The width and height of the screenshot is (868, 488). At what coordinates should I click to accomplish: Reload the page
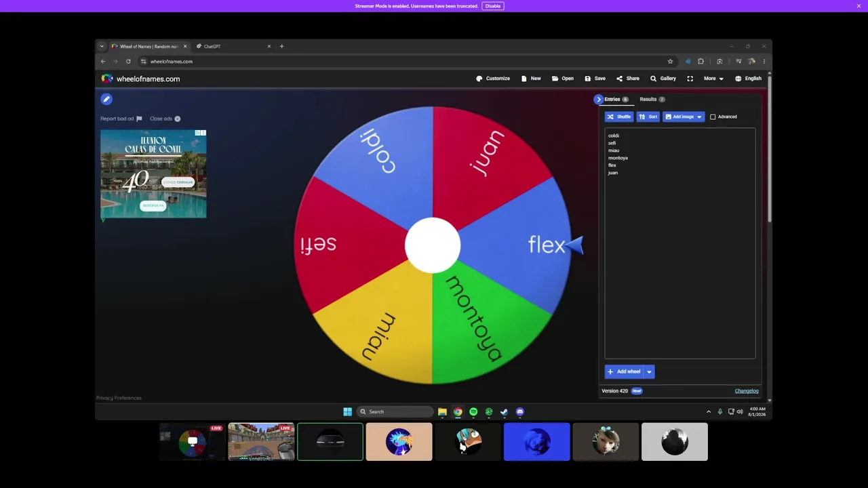tap(128, 61)
